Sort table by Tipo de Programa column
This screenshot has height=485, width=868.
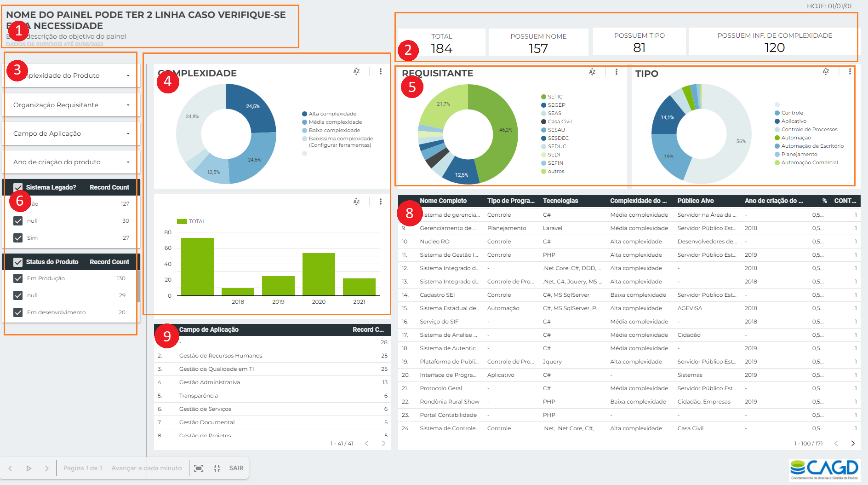pyautogui.click(x=511, y=201)
